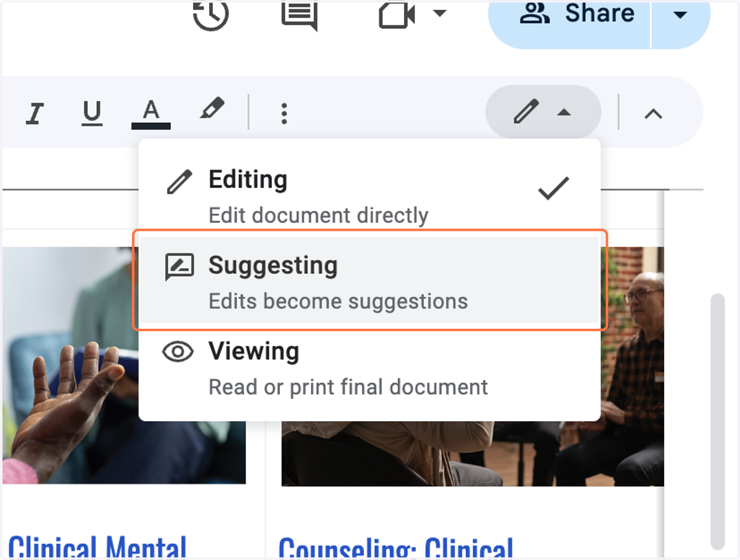Image resolution: width=740 pixels, height=560 pixels.
Task: Open the more options three-dot menu
Action: [x=284, y=113]
